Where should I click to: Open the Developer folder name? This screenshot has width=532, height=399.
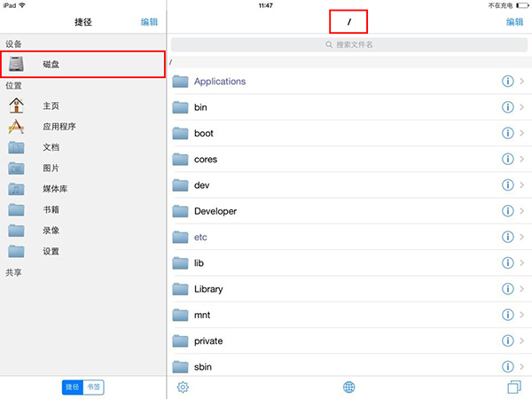click(215, 211)
